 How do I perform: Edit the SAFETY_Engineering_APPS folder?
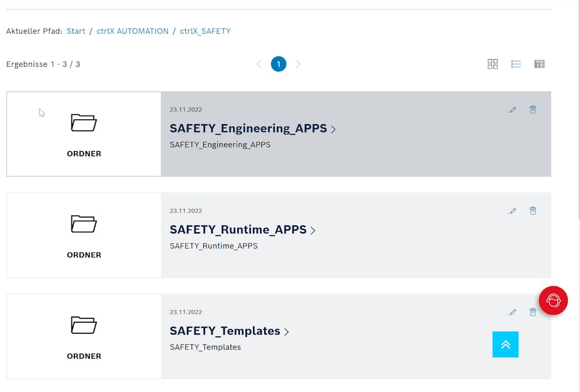tap(511, 110)
